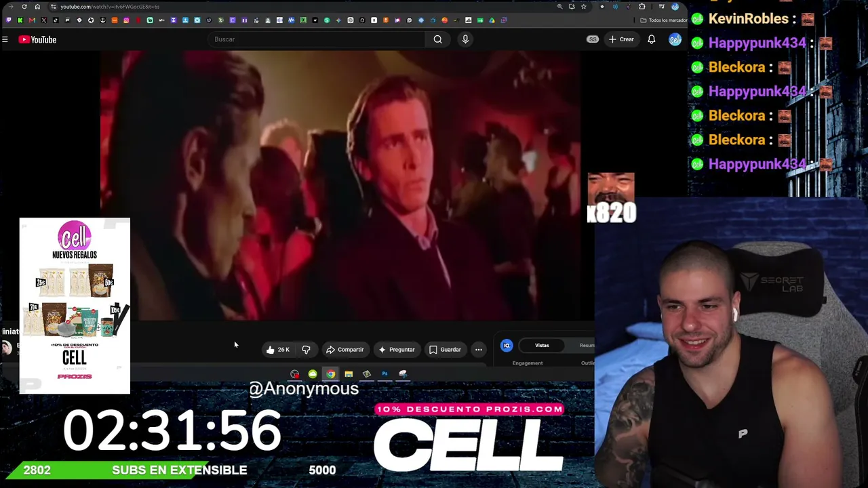Screen dimensions: 868x488
Task: Go to the YouTube home logo
Action: pos(37,39)
